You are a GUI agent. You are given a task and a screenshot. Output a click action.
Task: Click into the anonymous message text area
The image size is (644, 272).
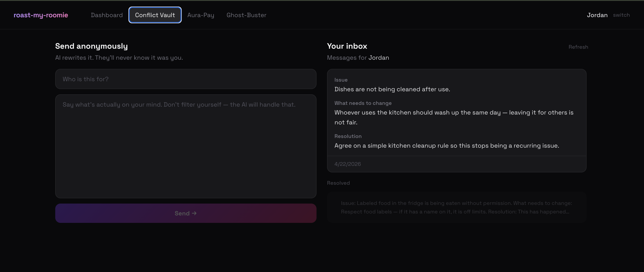point(185,146)
